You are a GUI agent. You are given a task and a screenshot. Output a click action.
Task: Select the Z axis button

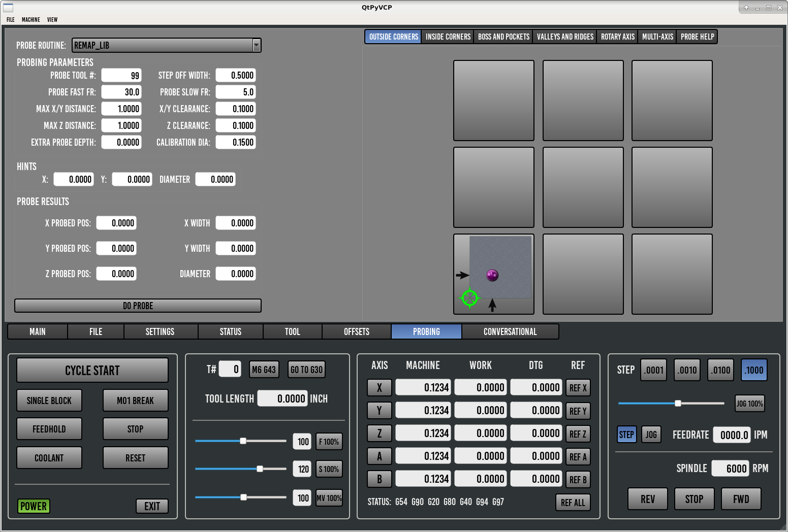tap(380, 433)
